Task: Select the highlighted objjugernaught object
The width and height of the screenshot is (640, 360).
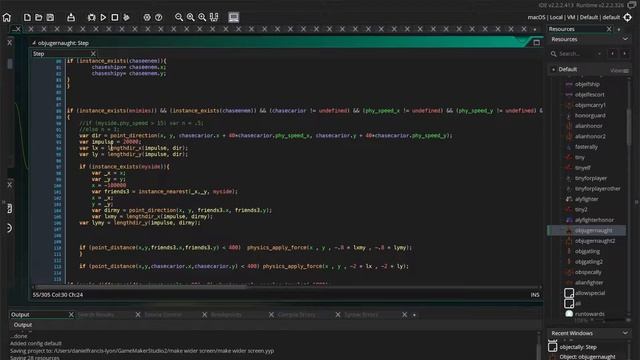Action: [586, 231]
